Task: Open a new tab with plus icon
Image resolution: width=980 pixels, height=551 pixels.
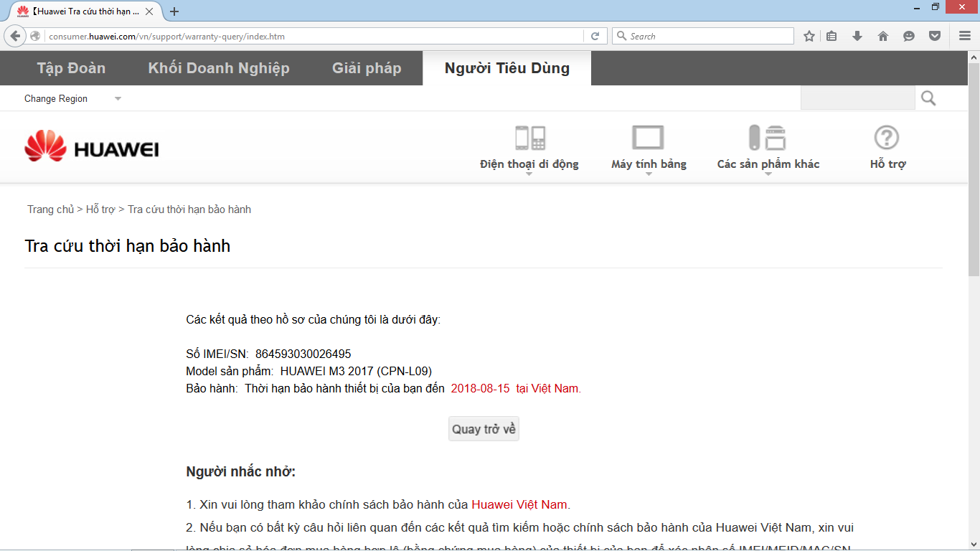Action: click(174, 11)
